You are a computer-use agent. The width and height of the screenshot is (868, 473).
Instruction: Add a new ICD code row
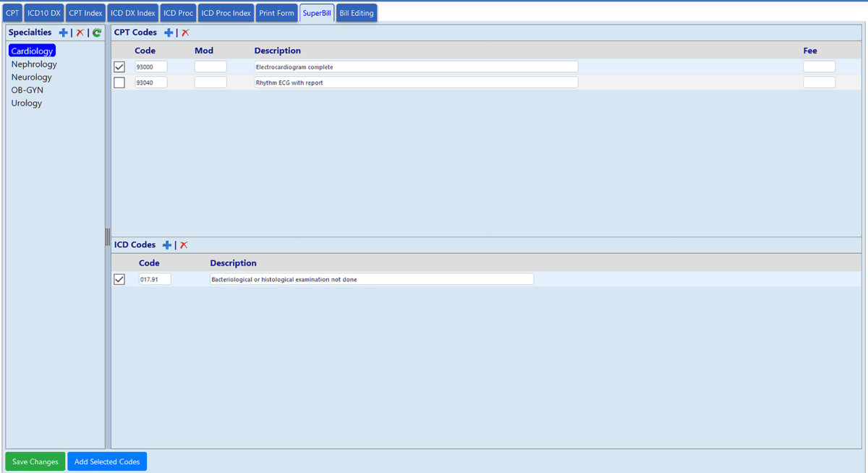pyautogui.click(x=167, y=245)
